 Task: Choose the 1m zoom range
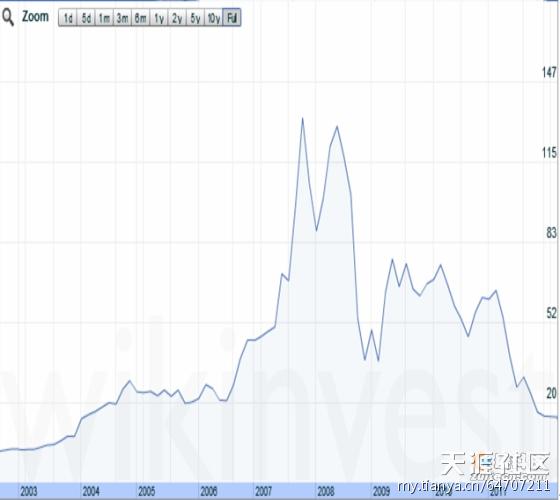tap(104, 18)
